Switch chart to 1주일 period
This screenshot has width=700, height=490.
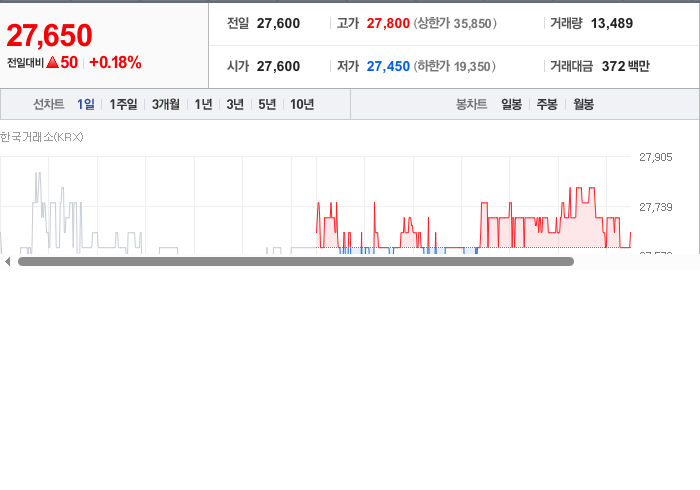(123, 104)
